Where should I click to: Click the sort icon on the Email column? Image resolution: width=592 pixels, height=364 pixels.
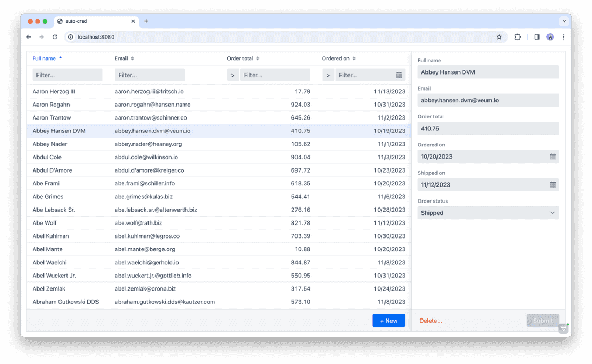tap(132, 58)
